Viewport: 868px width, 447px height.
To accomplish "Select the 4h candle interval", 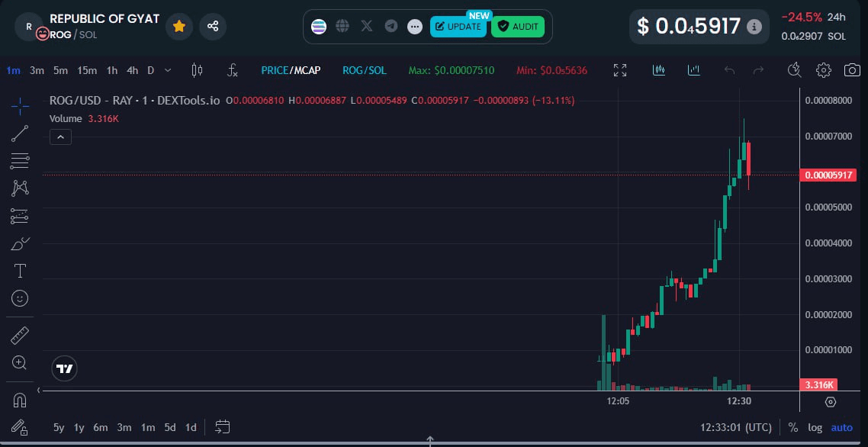I will pyautogui.click(x=132, y=70).
